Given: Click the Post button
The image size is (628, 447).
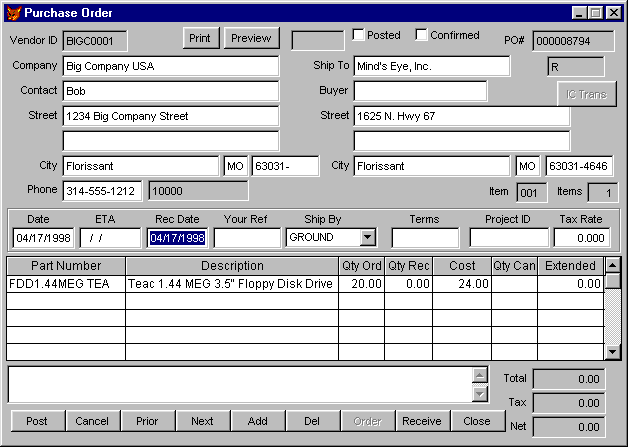Looking at the screenshot, I should tap(37, 421).
